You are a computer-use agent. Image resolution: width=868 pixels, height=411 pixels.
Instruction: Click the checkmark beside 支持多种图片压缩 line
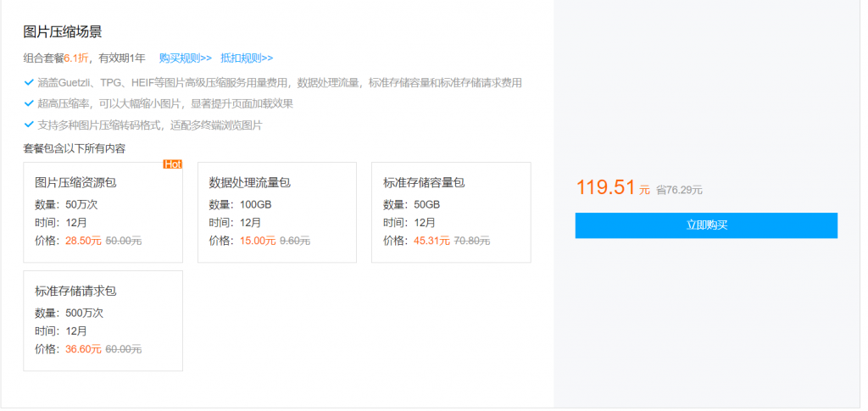[x=29, y=125]
